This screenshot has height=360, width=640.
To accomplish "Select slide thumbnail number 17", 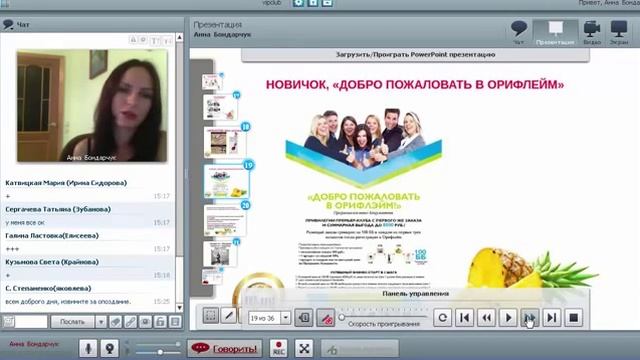I will point(220,107).
